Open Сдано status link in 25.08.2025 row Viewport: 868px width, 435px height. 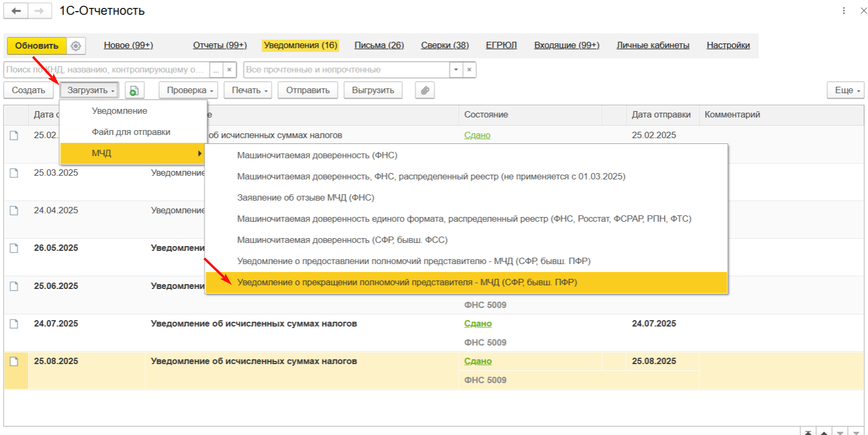(x=478, y=361)
